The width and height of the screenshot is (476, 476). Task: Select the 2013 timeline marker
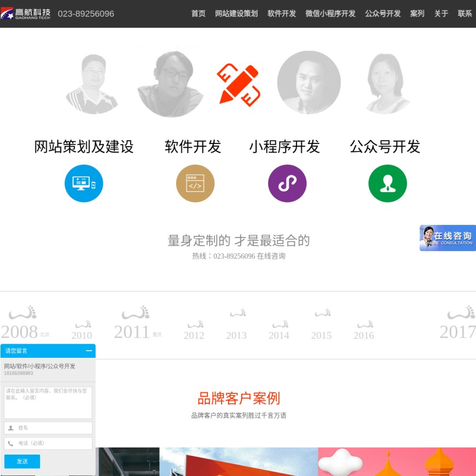tap(236, 325)
